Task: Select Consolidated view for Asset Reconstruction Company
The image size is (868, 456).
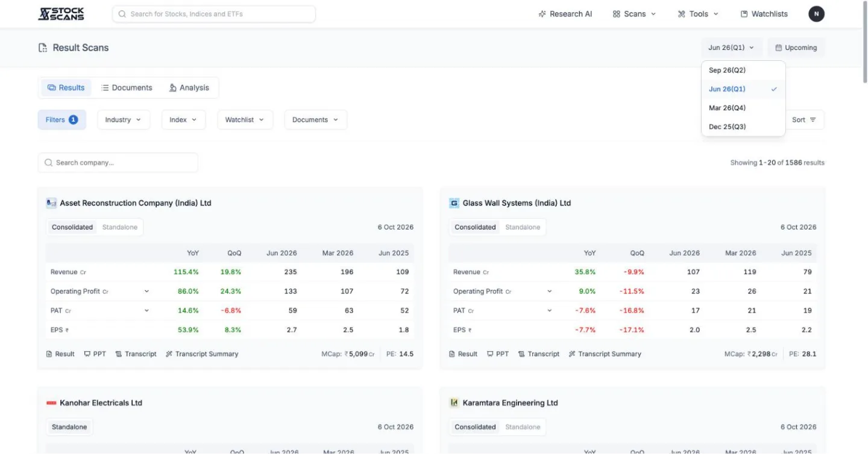Action: (72, 227)
